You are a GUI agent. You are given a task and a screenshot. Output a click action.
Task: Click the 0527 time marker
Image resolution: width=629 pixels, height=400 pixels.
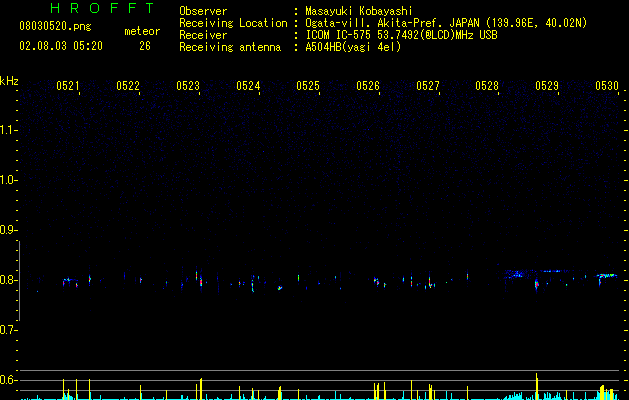point(428,86)
